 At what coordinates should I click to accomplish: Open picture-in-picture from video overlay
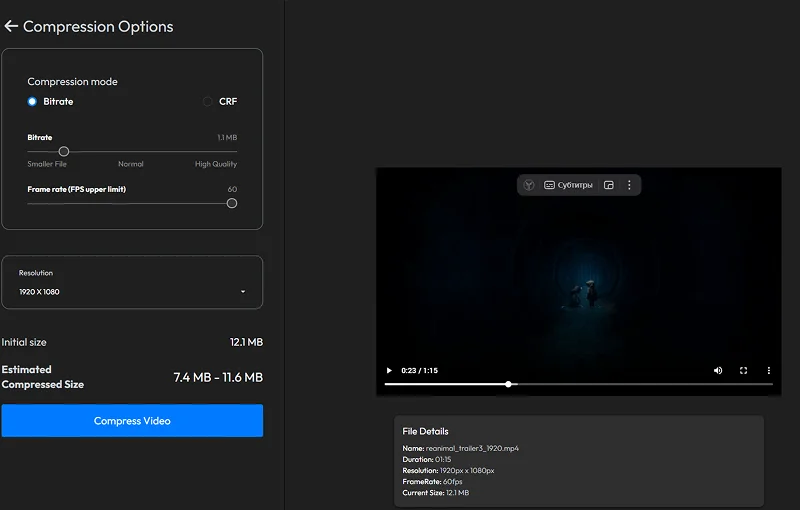pyautogui.click(x=609, y=185)
